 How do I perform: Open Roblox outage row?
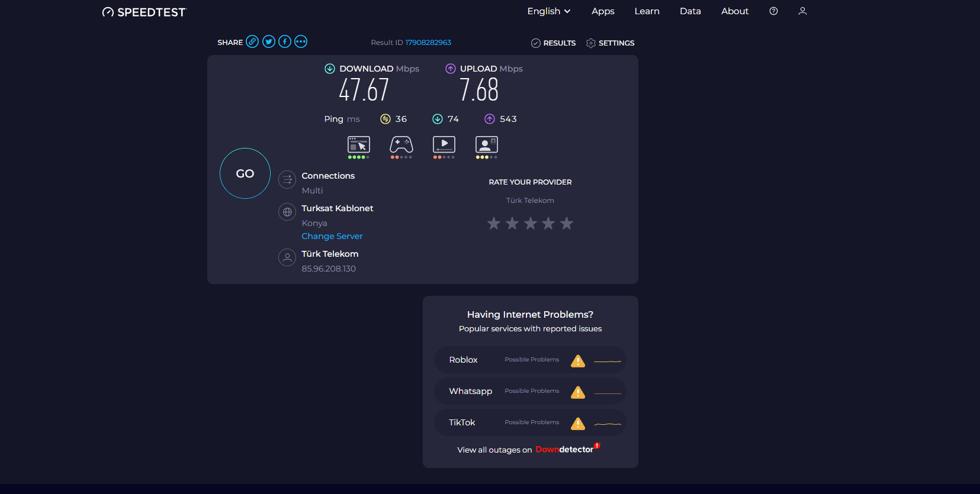click(531, 360)
